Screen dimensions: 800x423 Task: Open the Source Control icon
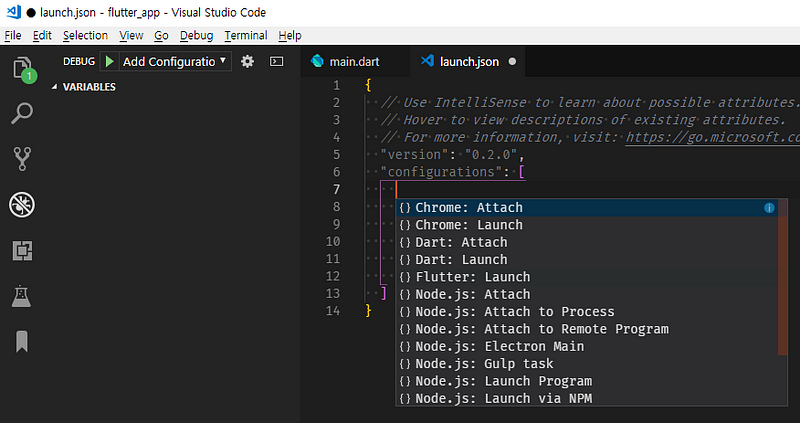(x=22, y=159)
